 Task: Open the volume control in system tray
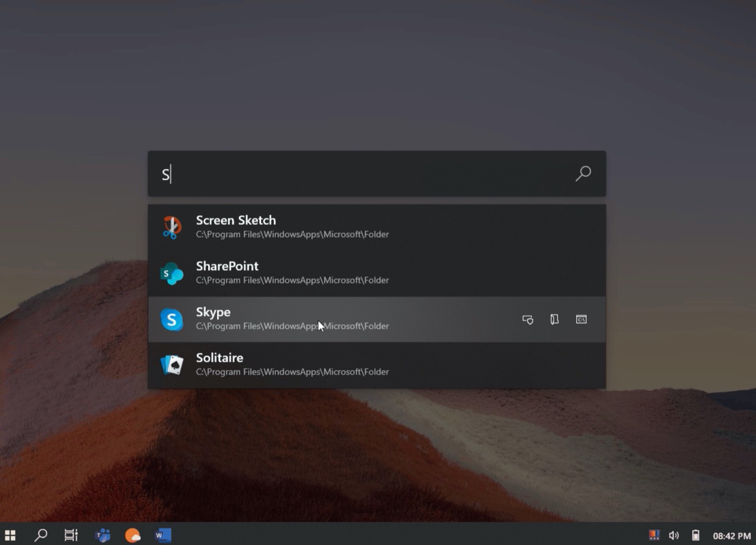click(674, 535)
